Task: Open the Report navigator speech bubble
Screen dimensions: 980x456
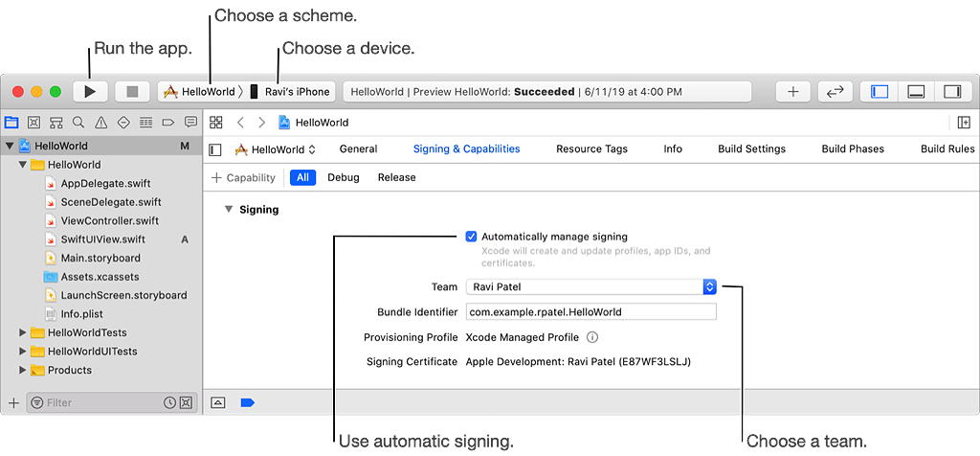Action: [190, 122]
